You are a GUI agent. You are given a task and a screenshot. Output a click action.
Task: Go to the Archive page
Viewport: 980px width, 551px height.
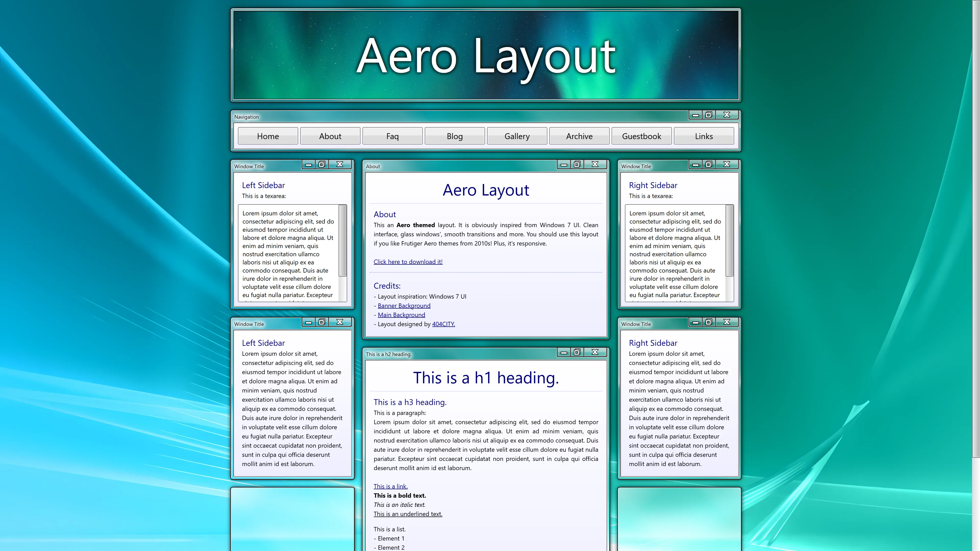pyautogui.click(x=579, y=136)
